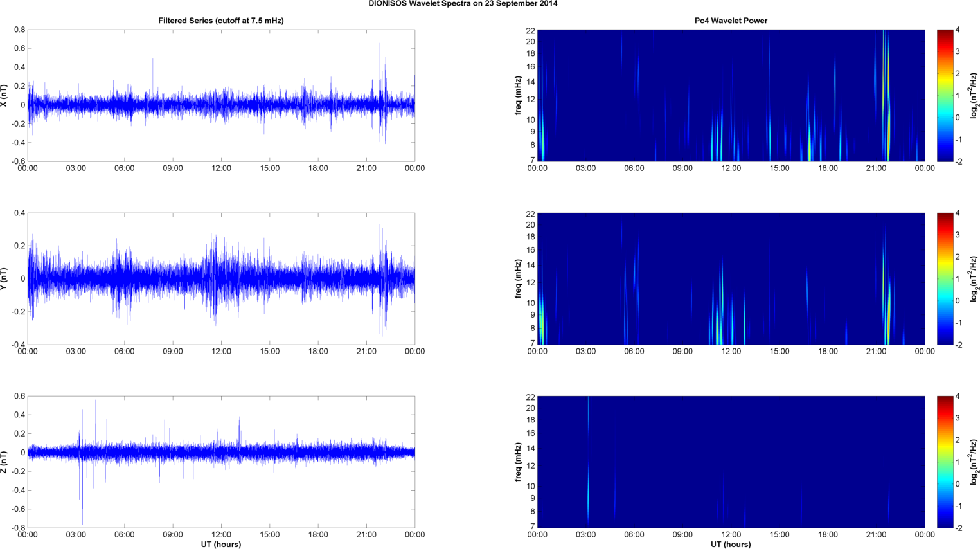Click the log2(nT²/Hz) label of middle colorbar
The width and height of the screenshot is (980, 549).
[974, 279]
